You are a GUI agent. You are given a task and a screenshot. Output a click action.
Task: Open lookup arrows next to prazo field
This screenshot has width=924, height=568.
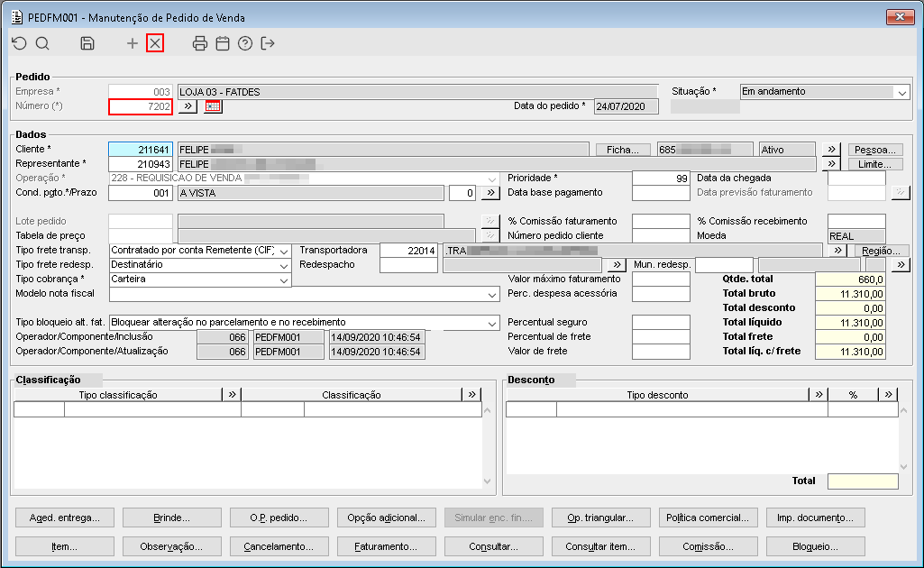(490, 193)
